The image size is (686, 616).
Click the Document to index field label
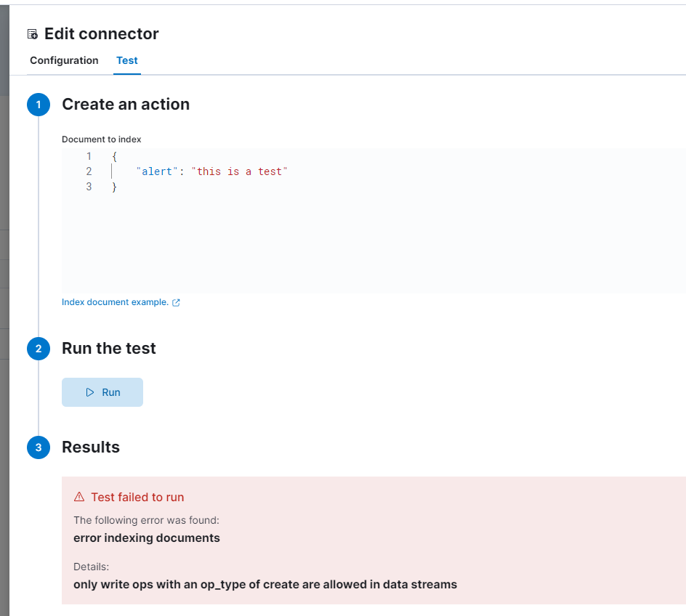pyautogui.click(x=102, y=139)
